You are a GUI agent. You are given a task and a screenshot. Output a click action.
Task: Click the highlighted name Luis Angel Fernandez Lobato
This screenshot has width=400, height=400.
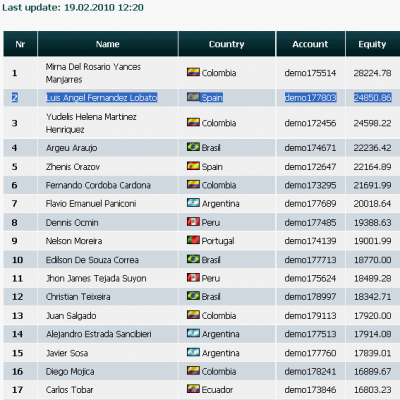(102, 98)
